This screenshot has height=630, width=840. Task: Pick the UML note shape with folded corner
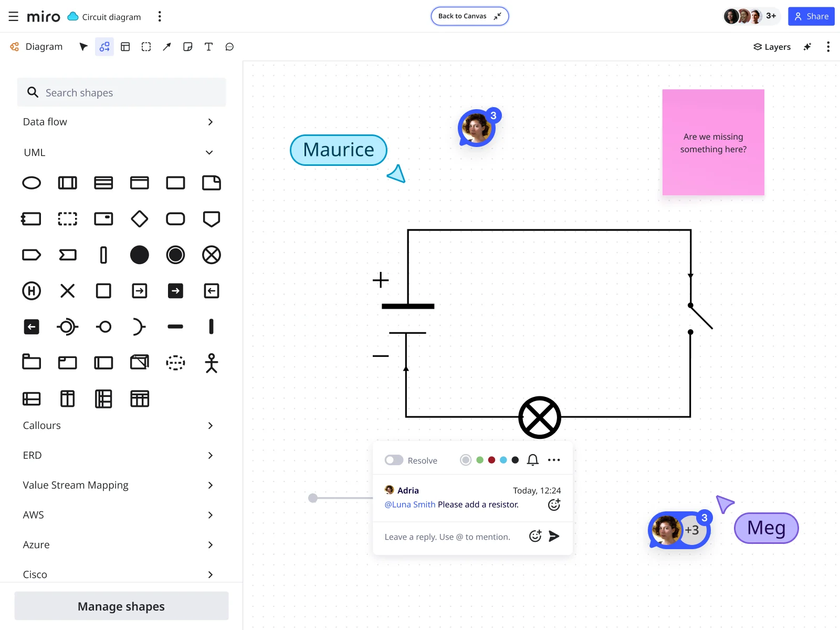212,183
